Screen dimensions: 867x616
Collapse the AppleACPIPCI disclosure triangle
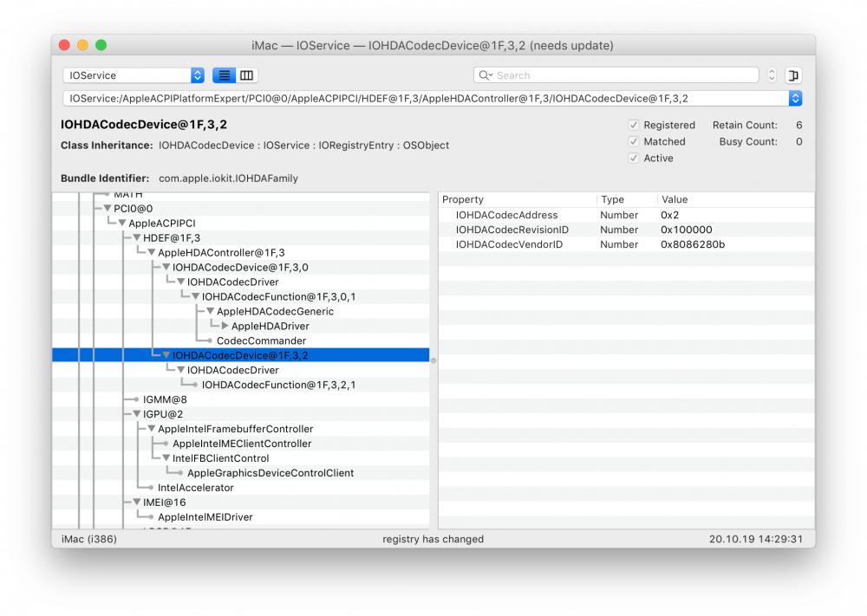tap(122, 223)
